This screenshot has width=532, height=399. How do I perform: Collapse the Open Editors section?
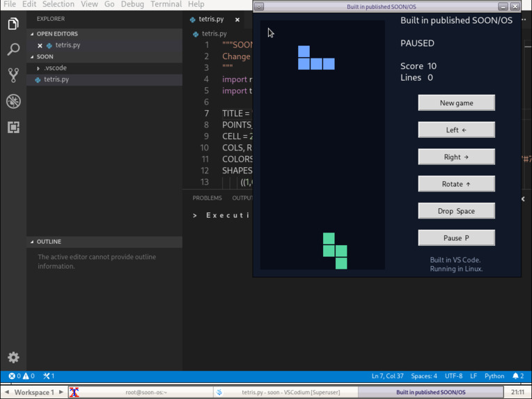coord(32,34)
